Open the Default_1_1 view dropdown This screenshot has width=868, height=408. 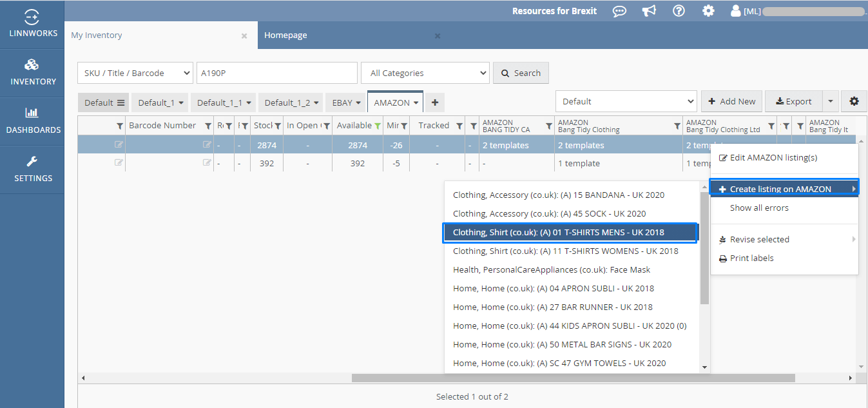click(249, 103)
